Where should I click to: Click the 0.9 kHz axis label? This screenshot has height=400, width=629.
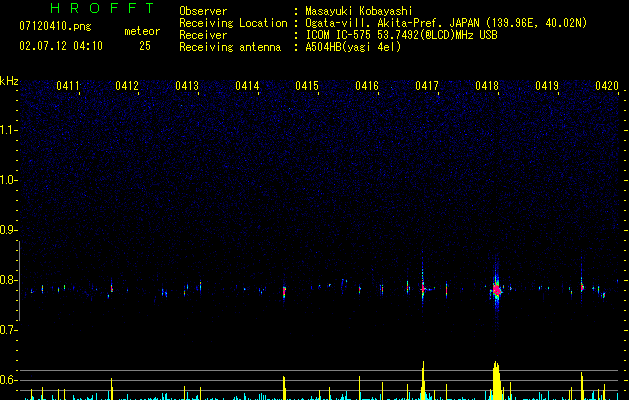pyautogui.click(x=8, y=230)
